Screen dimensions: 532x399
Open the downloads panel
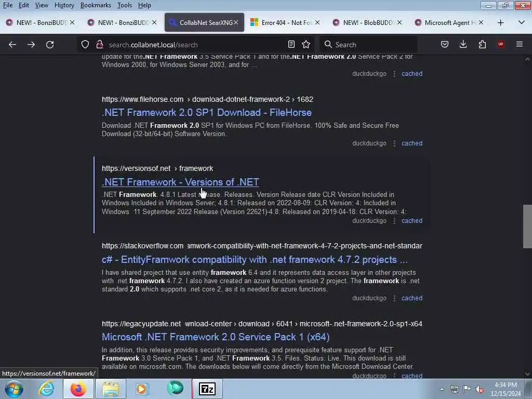pos(463,45)
